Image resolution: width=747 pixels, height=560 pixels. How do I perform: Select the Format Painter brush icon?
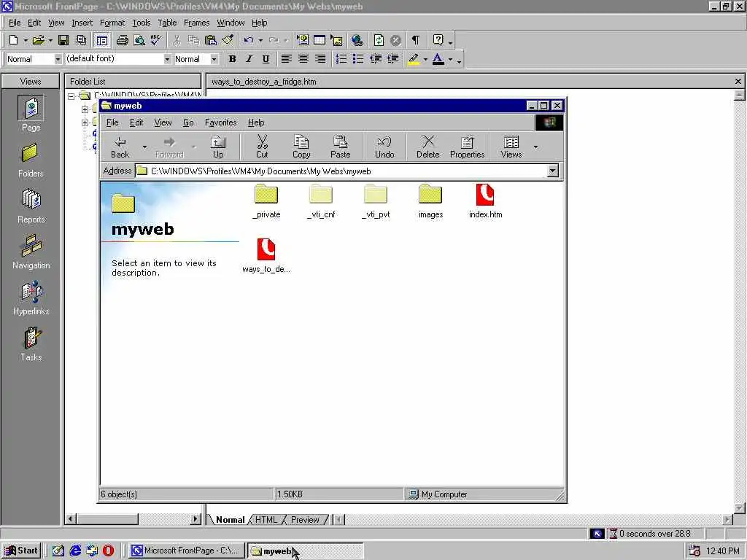228,41
